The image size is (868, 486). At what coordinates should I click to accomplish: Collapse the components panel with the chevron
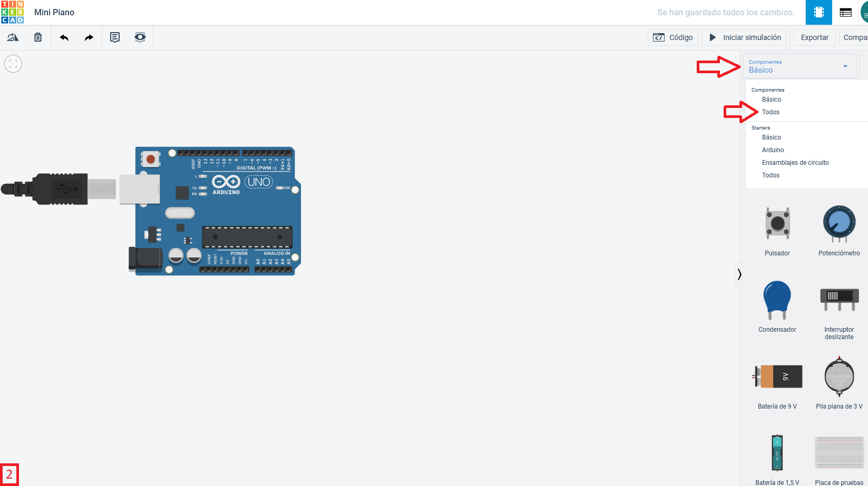[x=739, y=274]
